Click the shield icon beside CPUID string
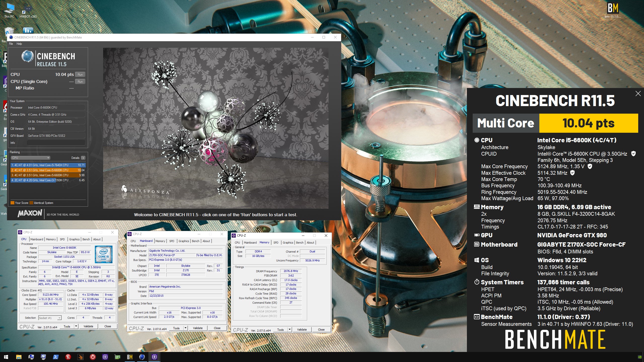The width and height of the screenshot is (644, 362). tap(634, 154)
